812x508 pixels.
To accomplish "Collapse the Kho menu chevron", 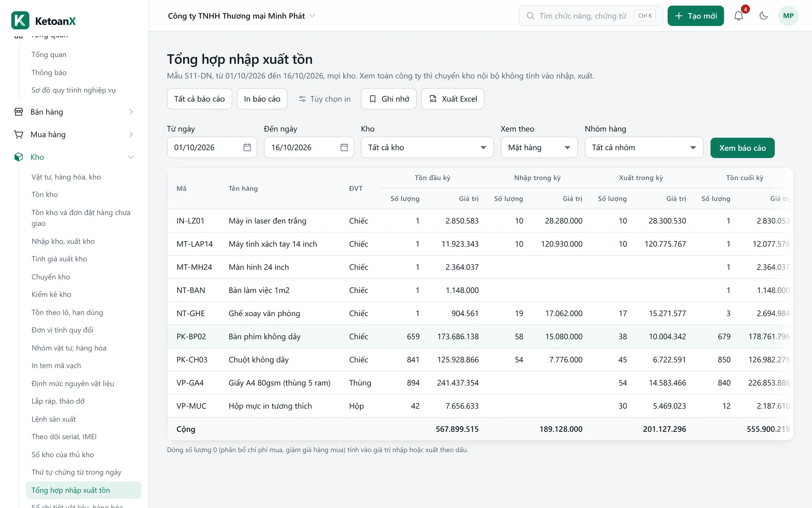I will [131, 157].
